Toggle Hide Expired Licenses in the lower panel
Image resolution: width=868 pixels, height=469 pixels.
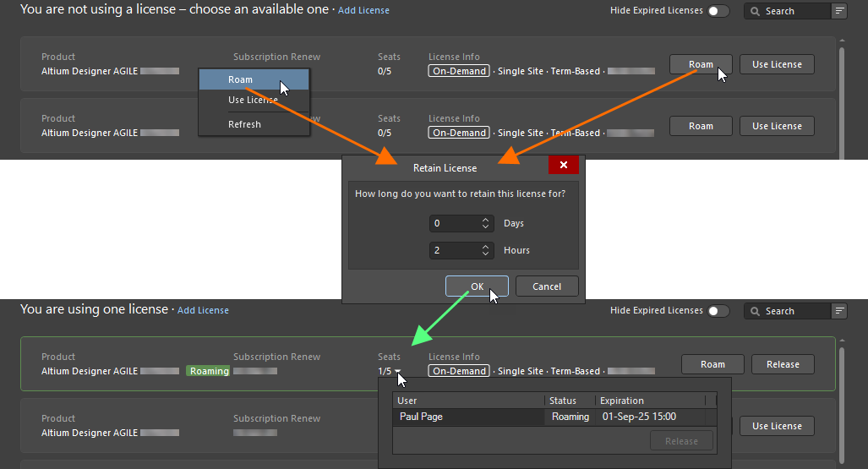click(718, 311)
